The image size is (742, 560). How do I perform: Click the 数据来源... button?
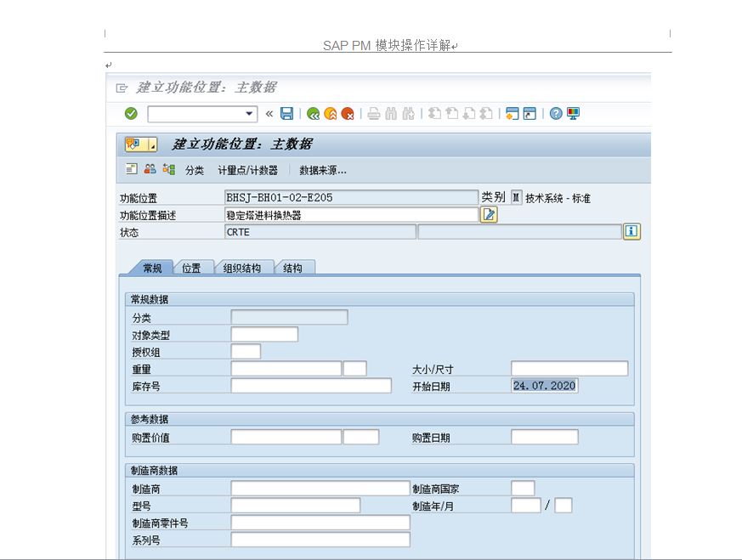click(323, 170)
